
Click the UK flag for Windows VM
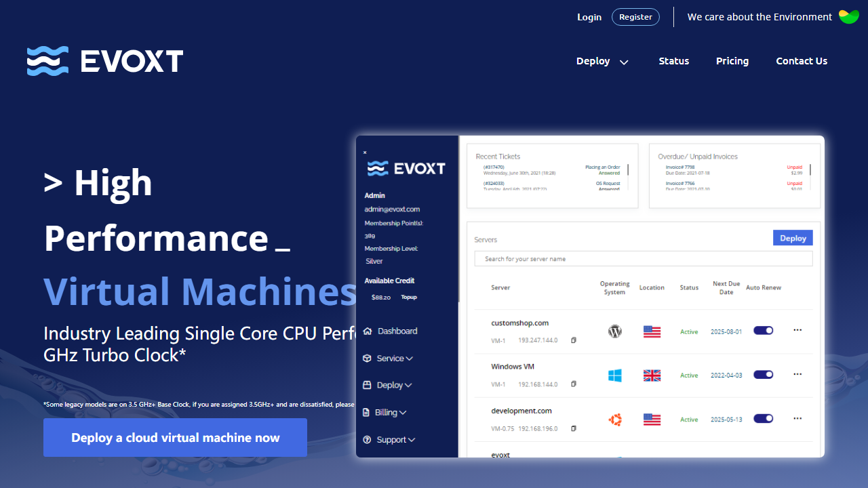652,375
